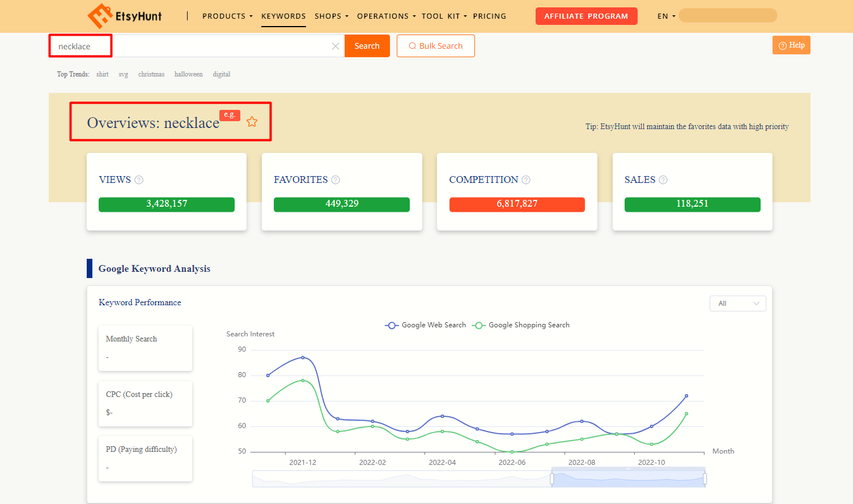Click the keyword search input field
This screenshot has width=853, height=504.
point(197,46)
